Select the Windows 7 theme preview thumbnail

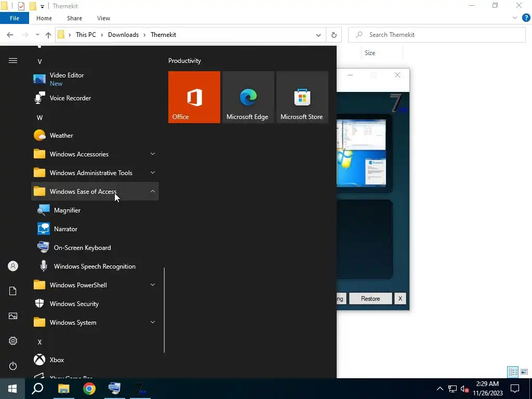pos(361,153)
